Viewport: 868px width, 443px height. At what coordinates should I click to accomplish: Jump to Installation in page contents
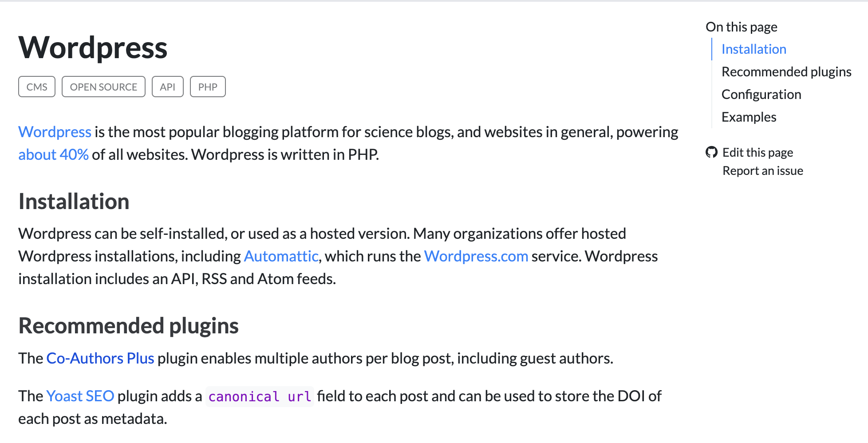point(754,49)
